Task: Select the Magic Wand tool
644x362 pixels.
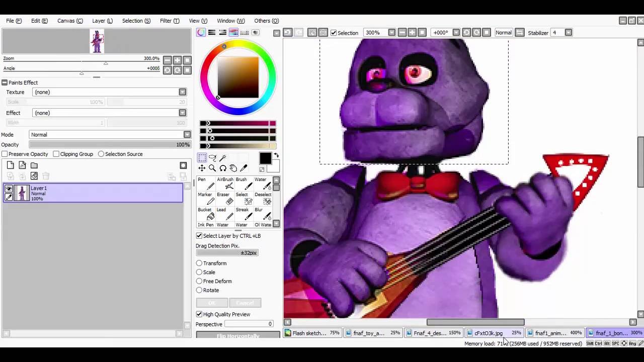Action: pos(223,158)
